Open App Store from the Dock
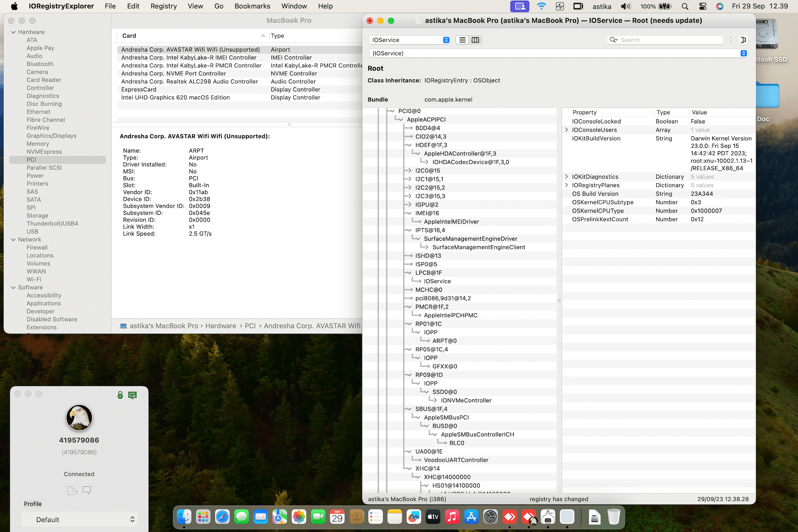 [x=471, y=517]
